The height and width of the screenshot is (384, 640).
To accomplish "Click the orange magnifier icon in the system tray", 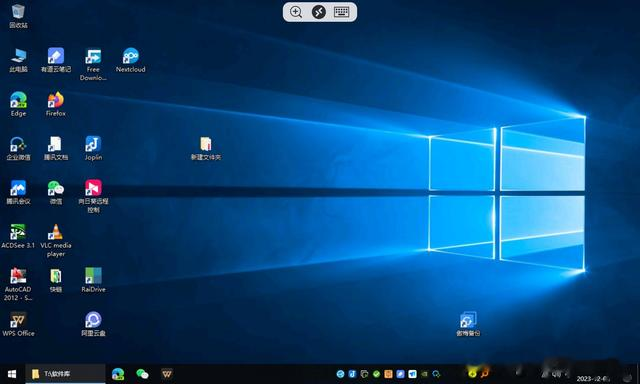I will pos(484,373).
